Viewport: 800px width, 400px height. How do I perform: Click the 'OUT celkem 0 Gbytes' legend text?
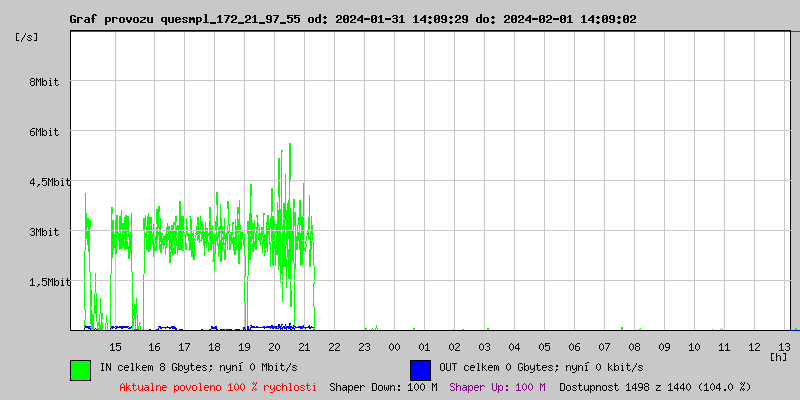pyautogui.click(x=540, y=368)
